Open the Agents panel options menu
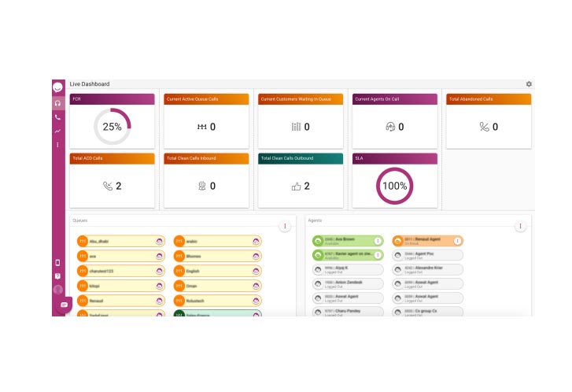Image resolution: width=572 pixels, height=392 pixels. 520,226
